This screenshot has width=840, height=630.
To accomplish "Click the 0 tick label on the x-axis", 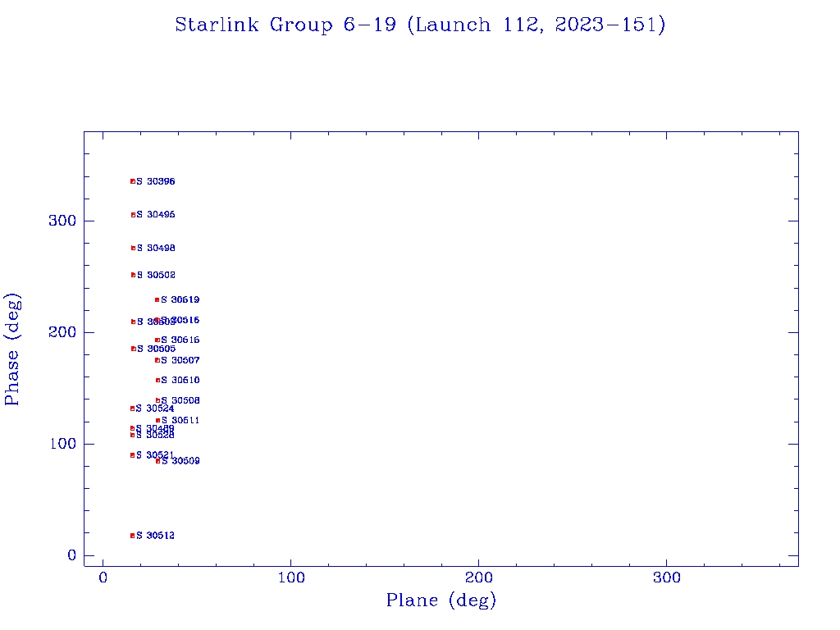I will [x=103, y=577].
